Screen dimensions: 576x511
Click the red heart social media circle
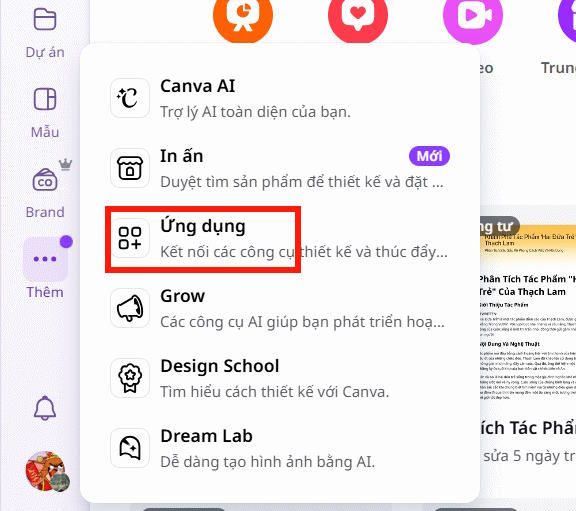[358, 17]
